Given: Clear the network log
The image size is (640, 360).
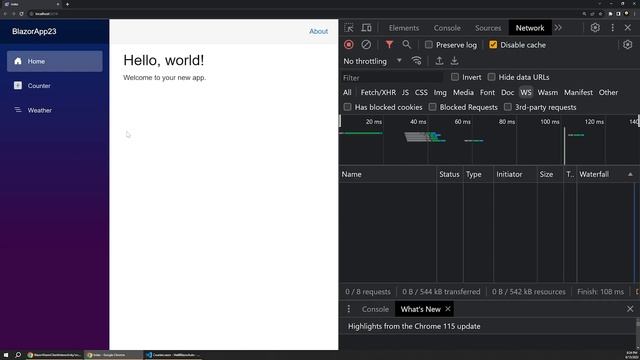Looking at the screenshot, I should pos(366,44).
